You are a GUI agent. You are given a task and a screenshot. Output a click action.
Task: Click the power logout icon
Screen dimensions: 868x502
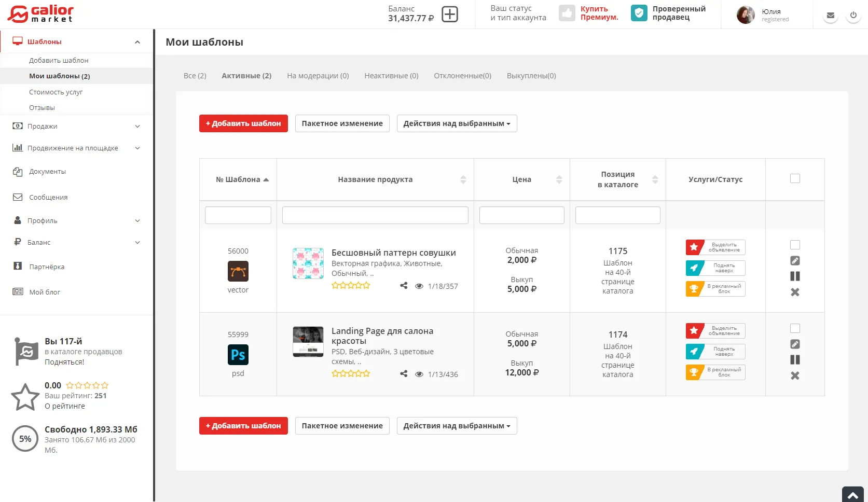853,15
